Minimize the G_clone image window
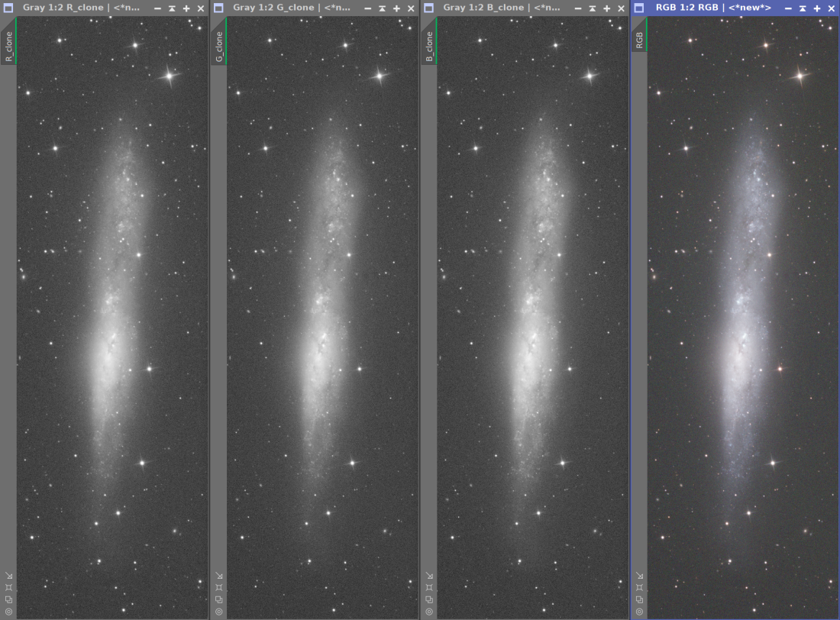This screenshot has width=840, height=620. [367, 8]
